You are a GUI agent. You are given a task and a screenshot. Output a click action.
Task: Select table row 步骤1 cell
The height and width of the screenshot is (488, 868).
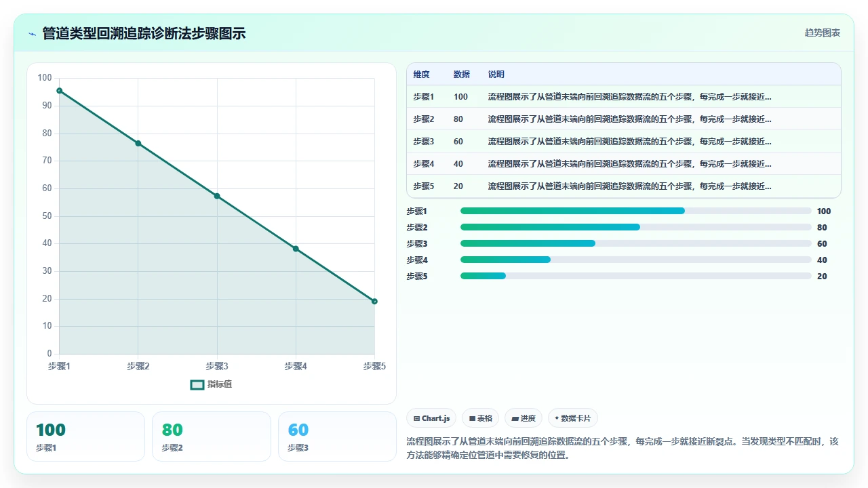click(x=424, y=97)
